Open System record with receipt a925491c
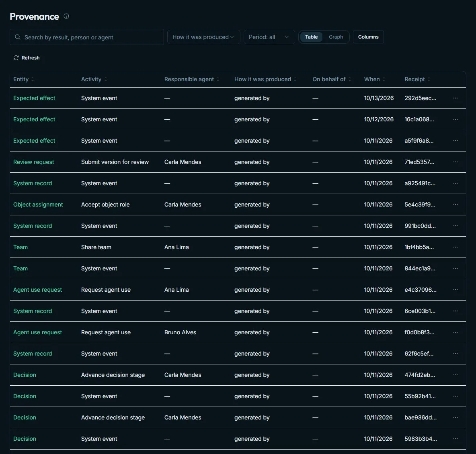 tap(33, 183)
